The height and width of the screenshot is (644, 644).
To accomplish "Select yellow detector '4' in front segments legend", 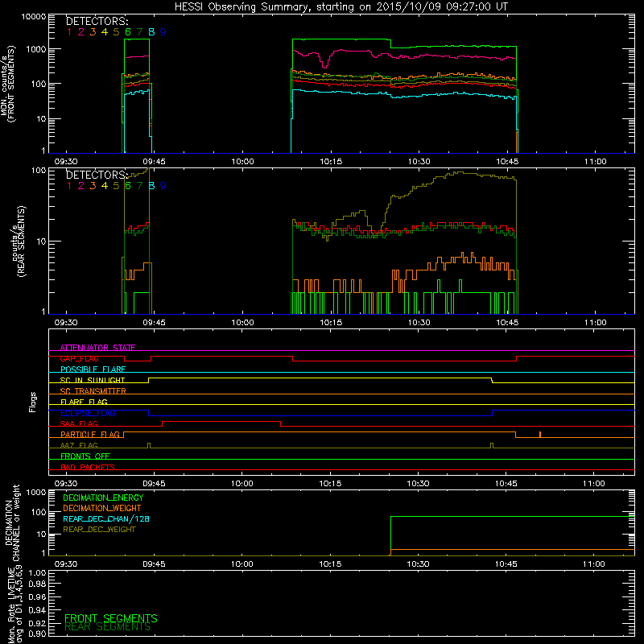I will pyautogui.click(x=105, y=32).
